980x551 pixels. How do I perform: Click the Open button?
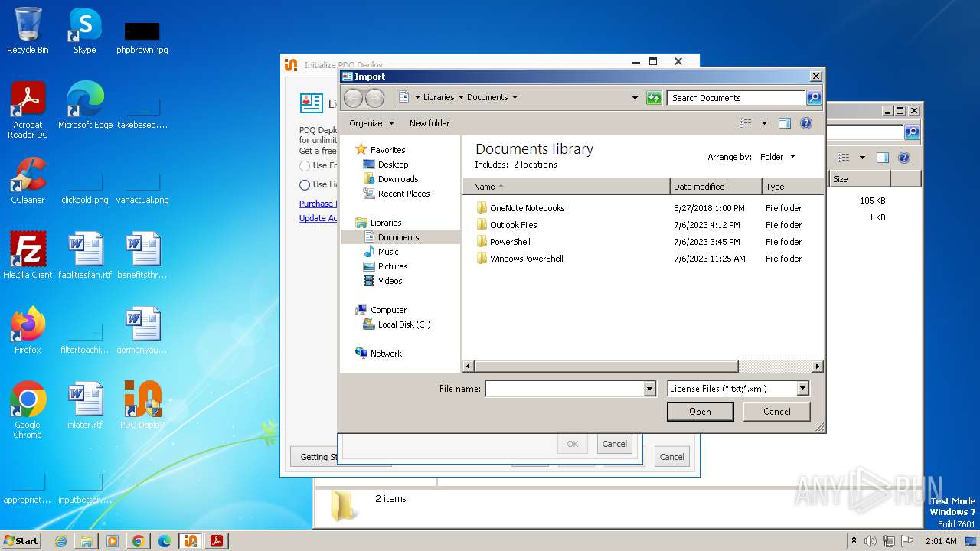(x=700, y=412)
